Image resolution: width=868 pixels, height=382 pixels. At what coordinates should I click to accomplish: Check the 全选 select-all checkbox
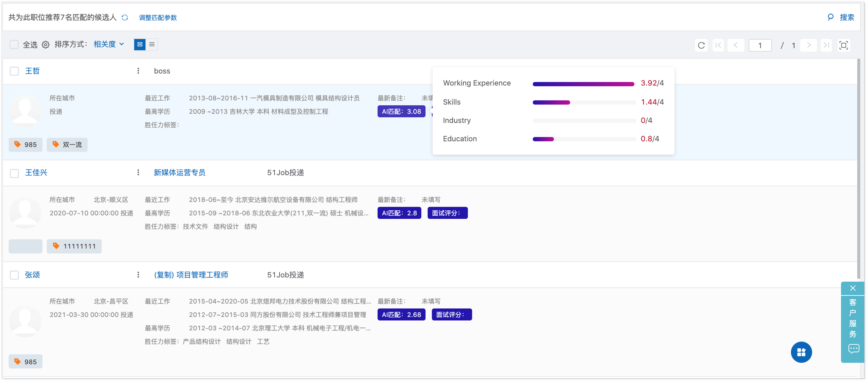pos(14,44)
